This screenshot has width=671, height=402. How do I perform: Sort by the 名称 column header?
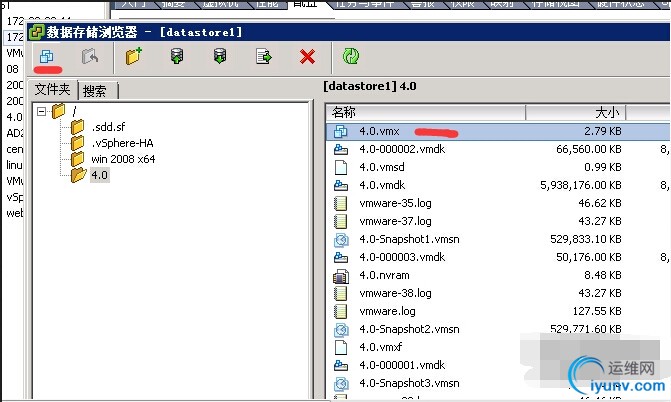pyautogui.click(x=426, y=113)
